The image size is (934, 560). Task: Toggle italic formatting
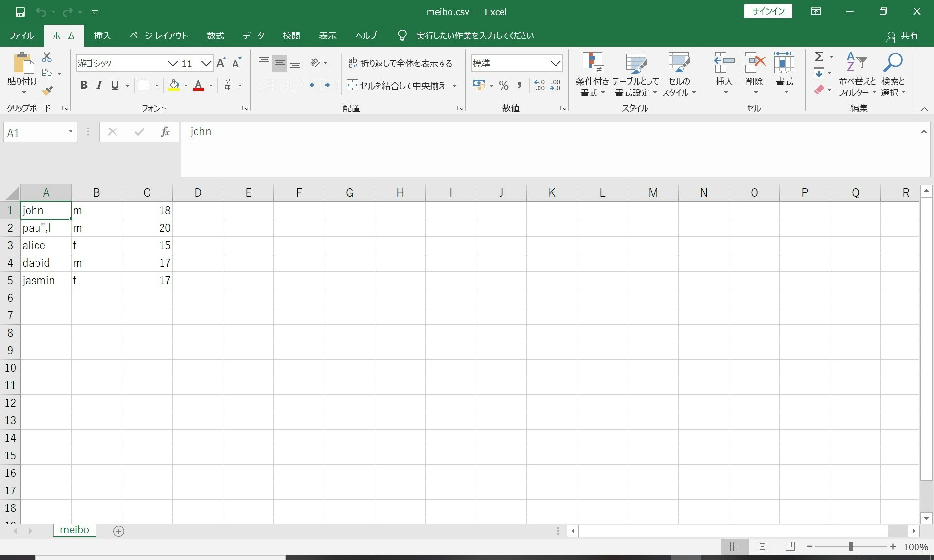coord(99,86)
